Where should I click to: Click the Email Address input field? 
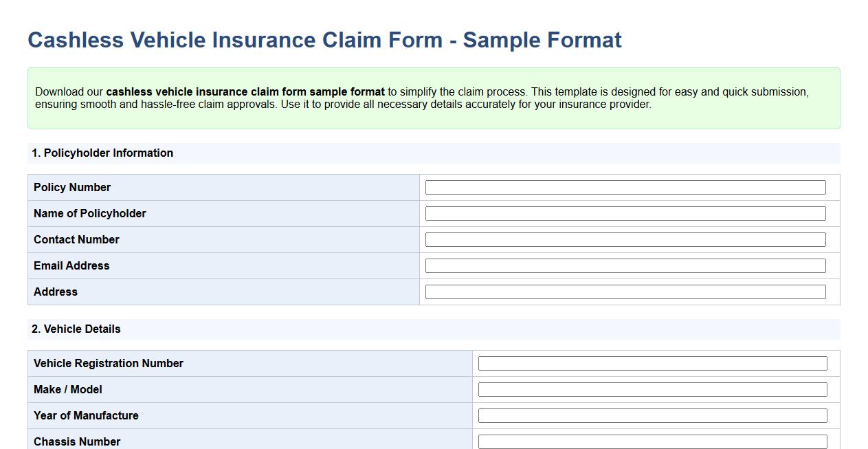[x=625, y=265]
